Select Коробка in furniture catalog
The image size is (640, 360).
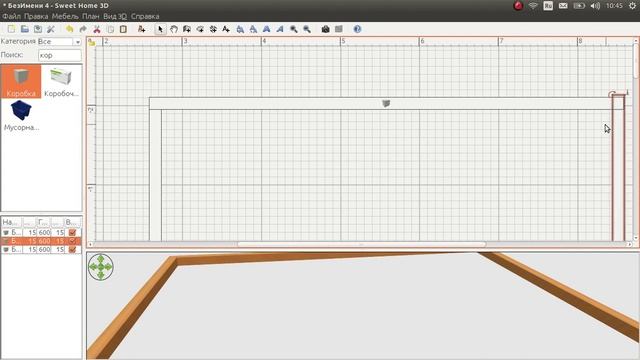pos(21,82)
